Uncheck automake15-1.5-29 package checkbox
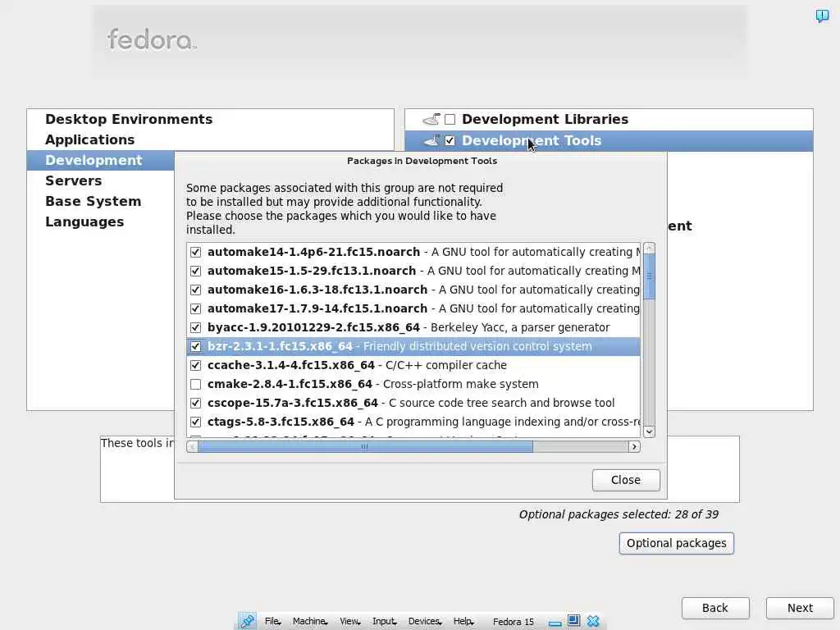 pyautogui.click(x=195, y=271)
